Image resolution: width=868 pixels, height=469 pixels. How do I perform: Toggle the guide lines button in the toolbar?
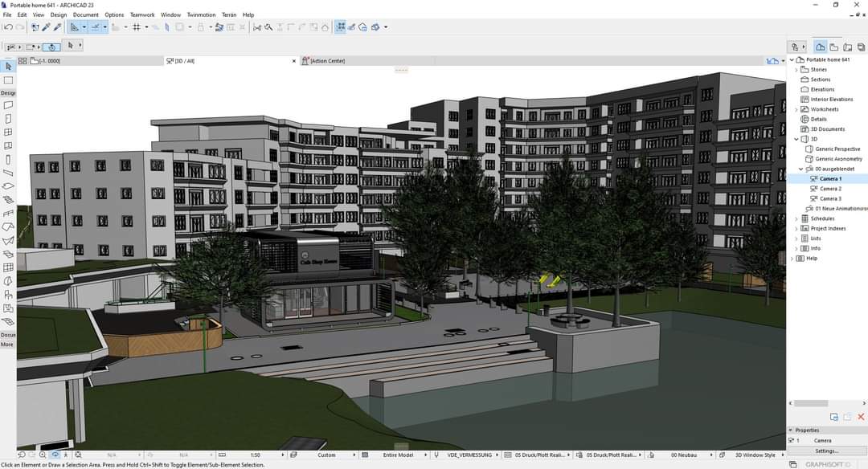[x=96, y=27]
